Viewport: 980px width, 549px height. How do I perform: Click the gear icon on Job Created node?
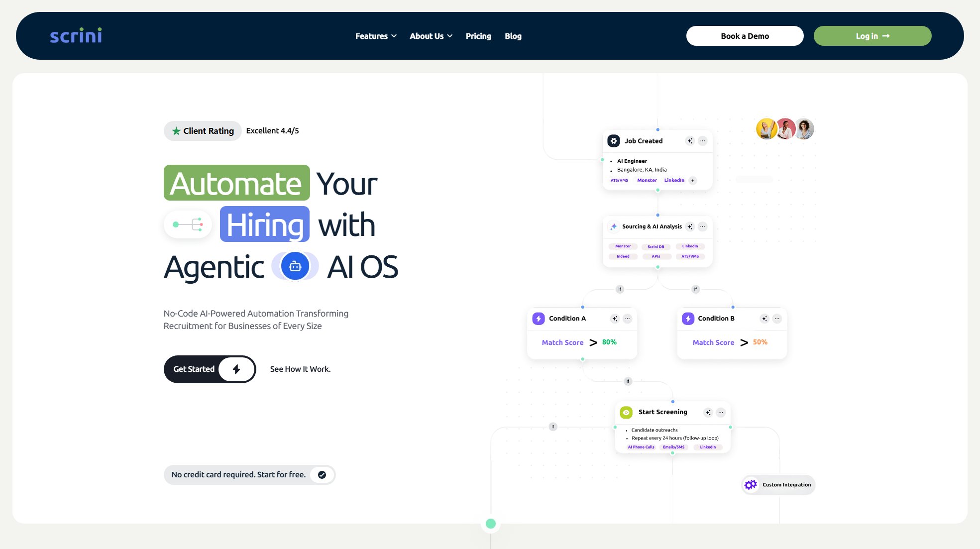coord(613,141)
